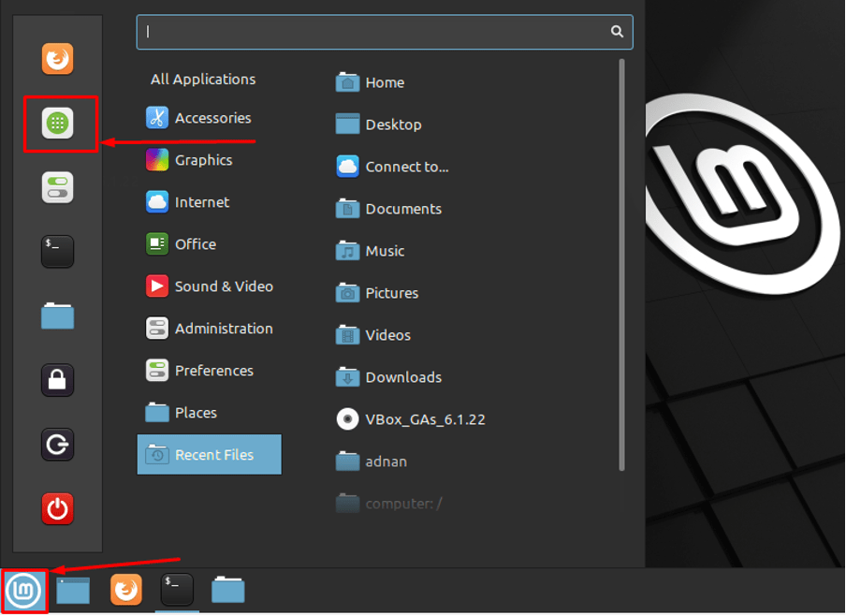The height and width of the screenshot is (616, 846).
Task: Click the All Applications grid icon
Action: (x=57, y=123)
